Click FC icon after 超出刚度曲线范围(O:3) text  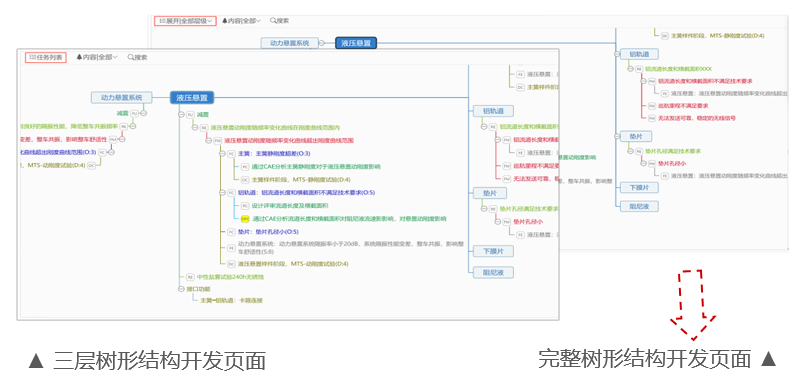coord(102,152)
